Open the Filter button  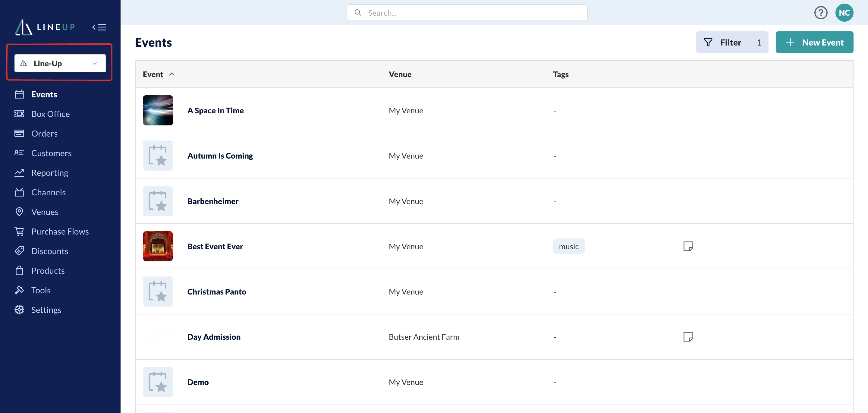coord(732,42)
